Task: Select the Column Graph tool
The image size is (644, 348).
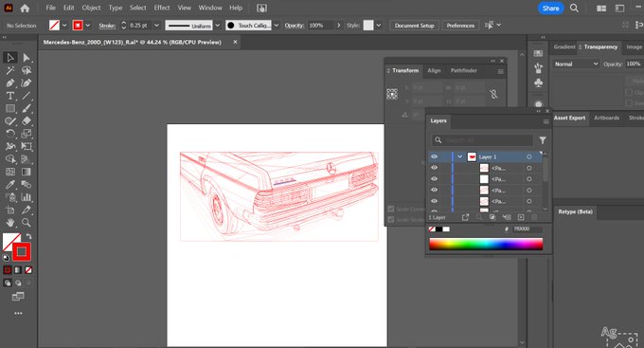Action: 27,197
